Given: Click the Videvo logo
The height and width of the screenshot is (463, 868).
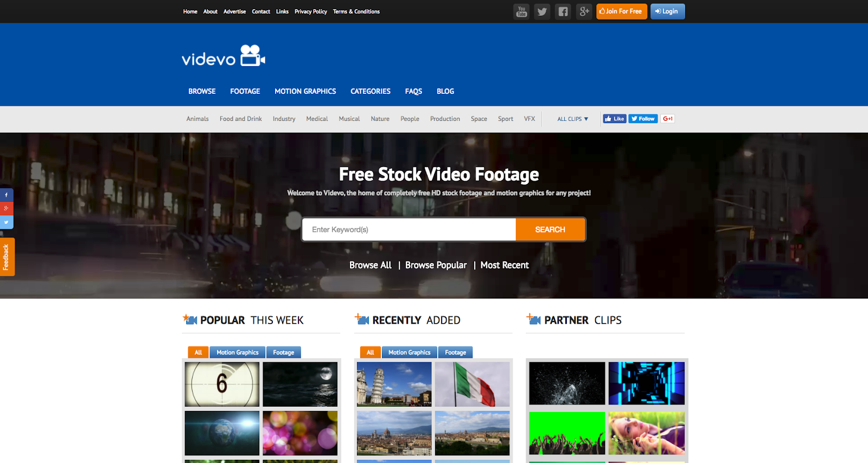Looking at the screenshot, I should tap(224, 56).
